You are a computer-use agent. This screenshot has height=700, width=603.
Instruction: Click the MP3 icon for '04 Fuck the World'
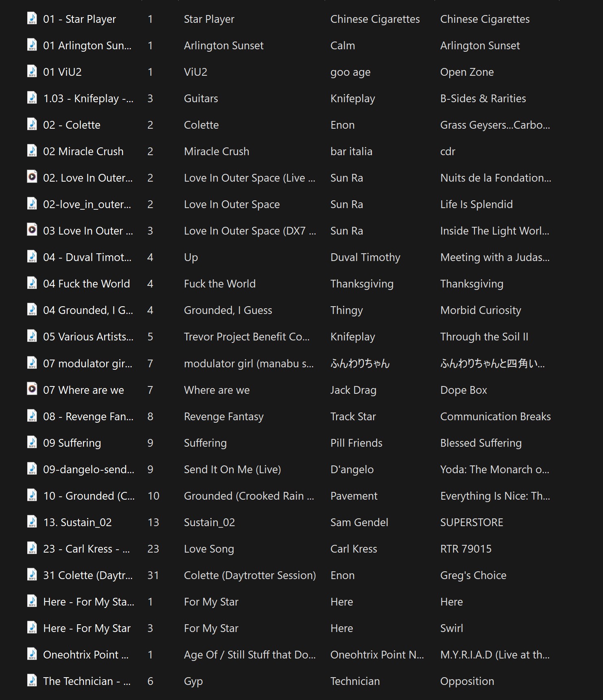[32, 283]
